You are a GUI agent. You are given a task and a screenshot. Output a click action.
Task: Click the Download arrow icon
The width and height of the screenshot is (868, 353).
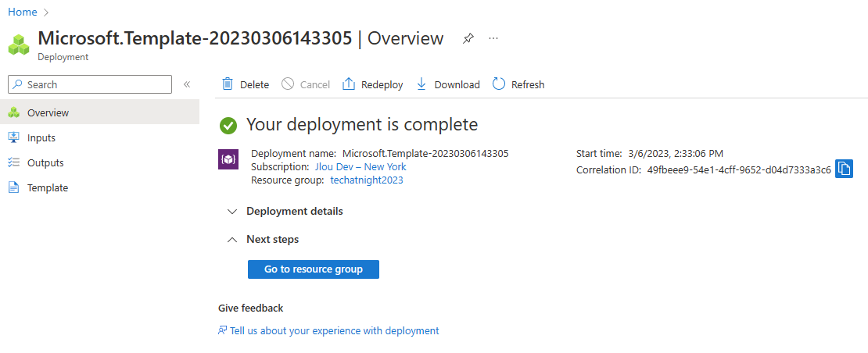click(x=421, y=84)
